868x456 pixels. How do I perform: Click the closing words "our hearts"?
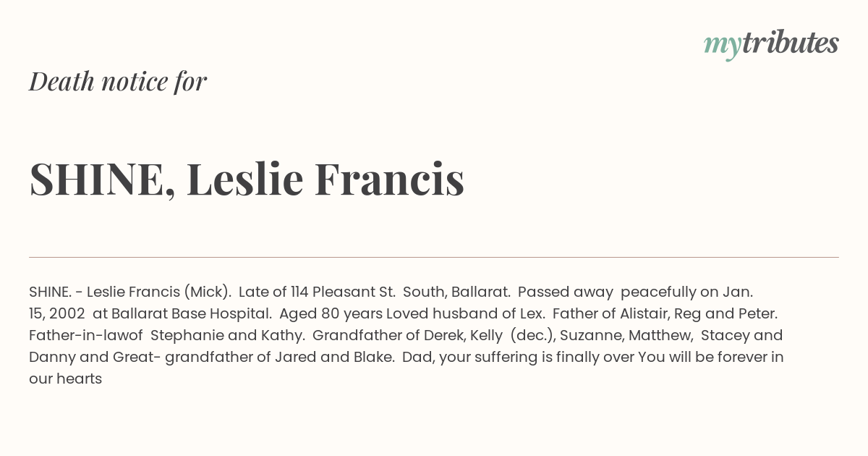(x=65, y=379)
